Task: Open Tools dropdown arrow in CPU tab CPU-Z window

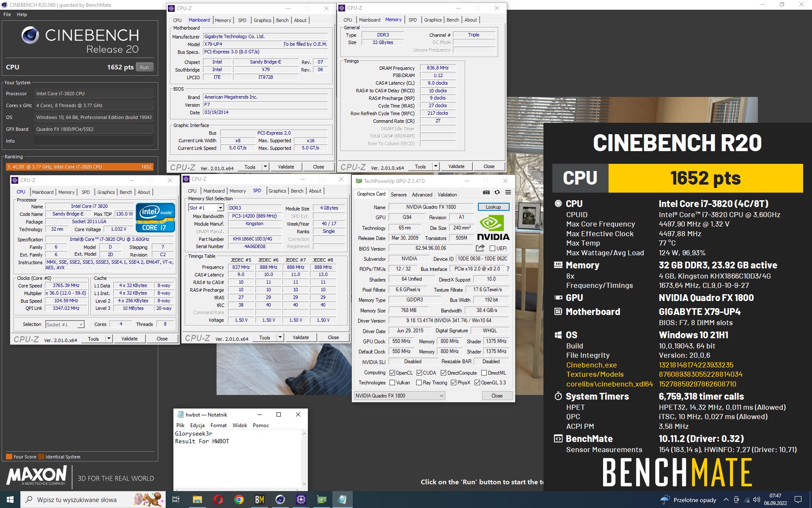Action: click(109, 339)
